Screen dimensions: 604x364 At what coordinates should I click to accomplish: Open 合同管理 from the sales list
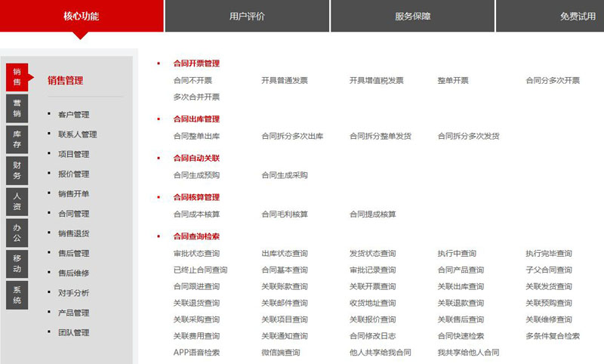pos(73,214)
